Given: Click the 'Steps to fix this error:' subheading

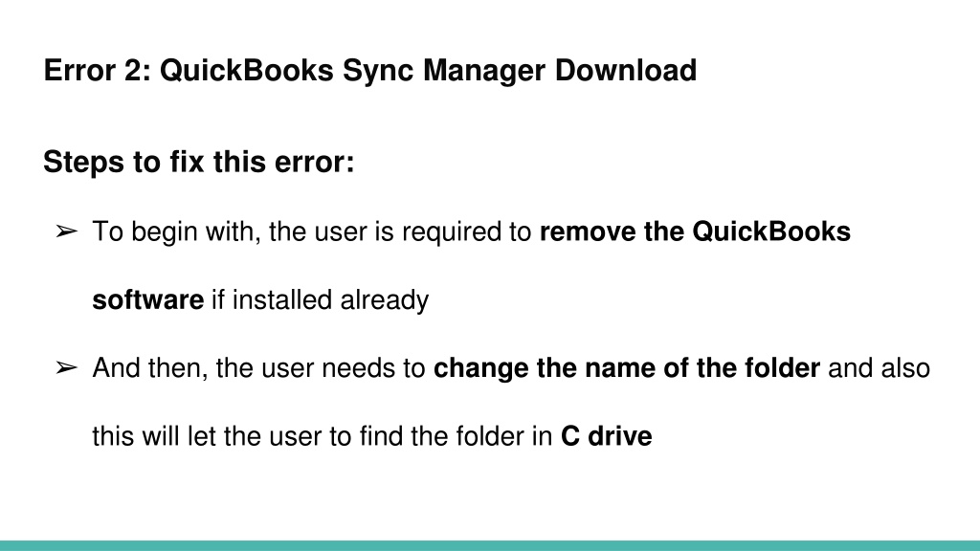Looking at the screenshot, I should click(x=199, y=163).
